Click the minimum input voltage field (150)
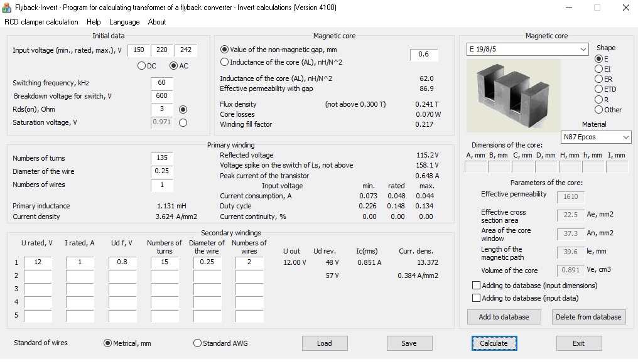 point(139,50)
